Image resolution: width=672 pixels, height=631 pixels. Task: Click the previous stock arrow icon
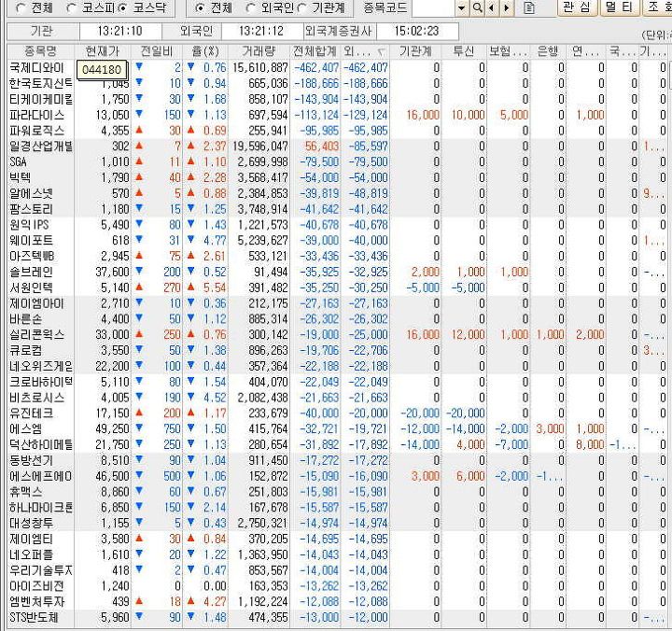(492, 7)
